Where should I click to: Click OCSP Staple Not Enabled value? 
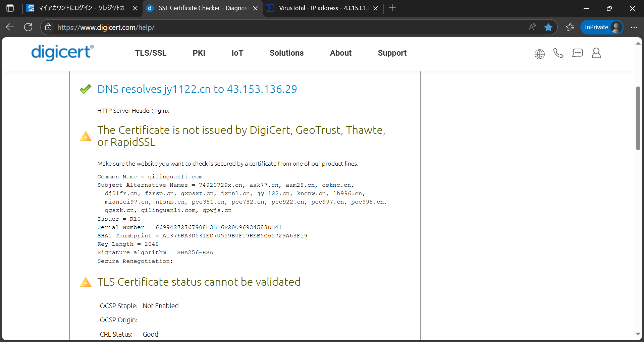(x=161, y=306)
